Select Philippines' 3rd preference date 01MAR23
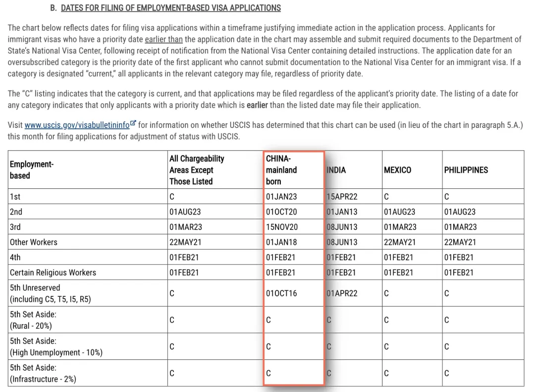This screenshot has width=535, height=392. pos(461,227)
